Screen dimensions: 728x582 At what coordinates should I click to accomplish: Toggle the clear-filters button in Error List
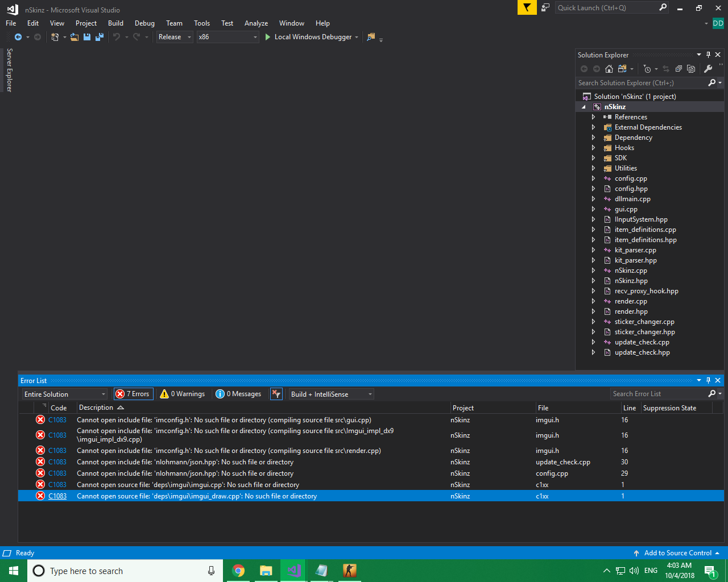276,394
